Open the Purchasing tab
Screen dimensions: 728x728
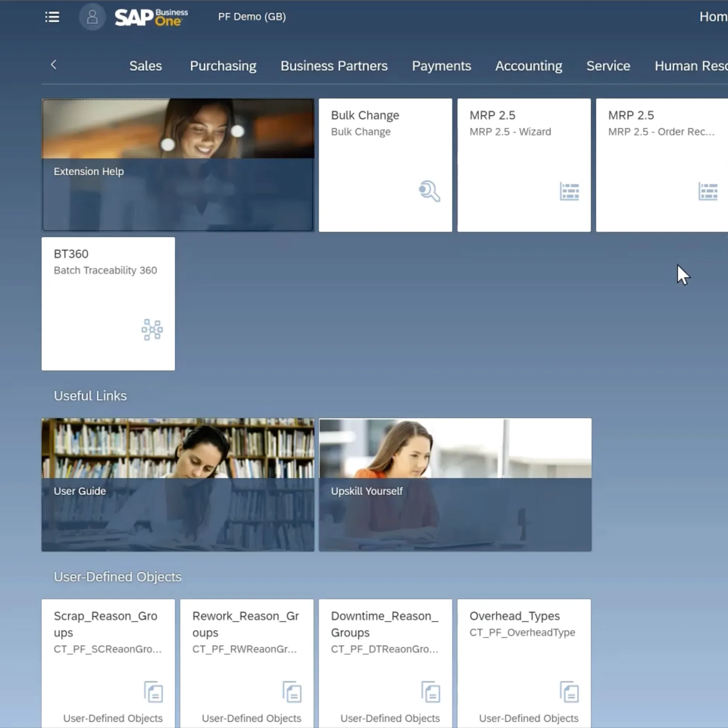pyautogui.click(x=223, y=66)
